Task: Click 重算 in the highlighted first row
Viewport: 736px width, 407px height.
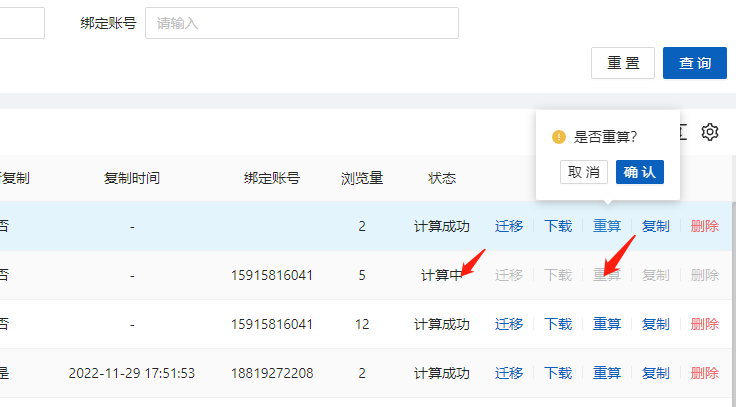Action: coord(607,226)
